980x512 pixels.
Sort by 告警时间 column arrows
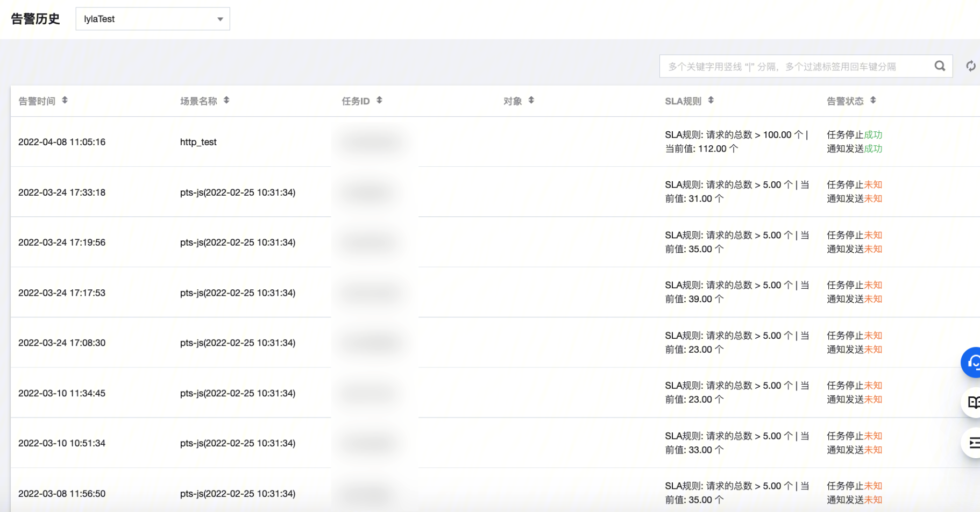[65, 100]
